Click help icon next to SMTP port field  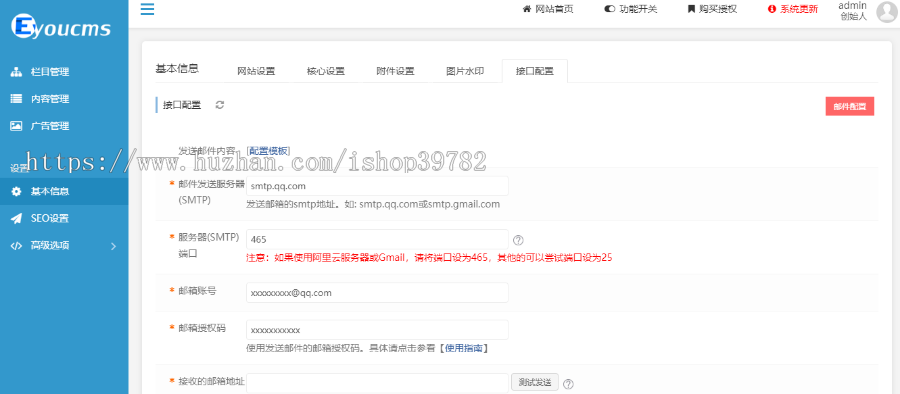point(518,240)
